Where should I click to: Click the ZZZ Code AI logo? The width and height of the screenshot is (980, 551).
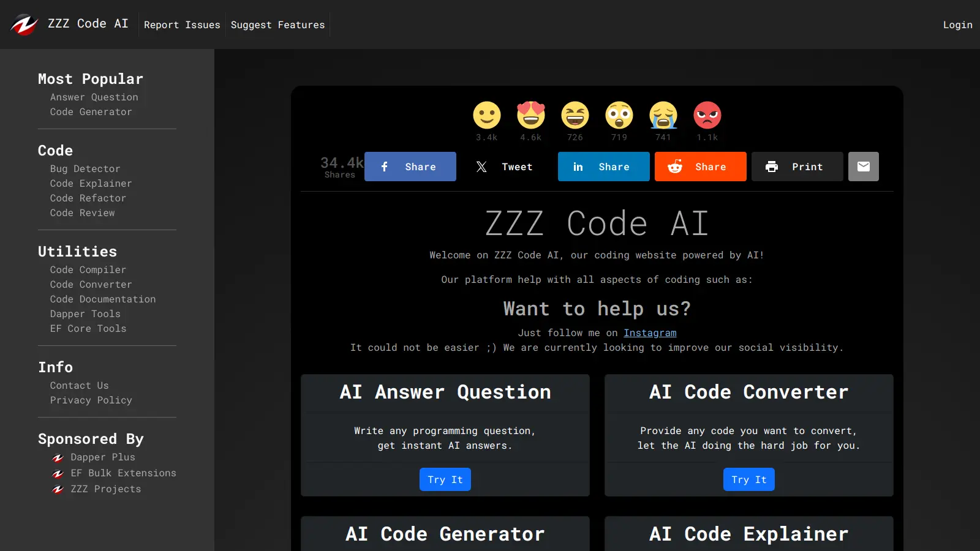point(69,23)
